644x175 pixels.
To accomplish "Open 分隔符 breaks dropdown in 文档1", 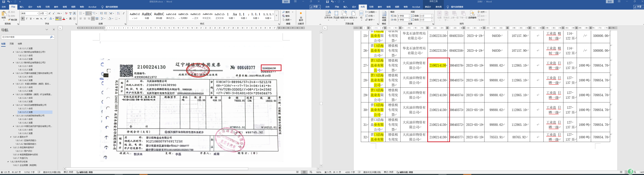I will click(x=371, y=12).
